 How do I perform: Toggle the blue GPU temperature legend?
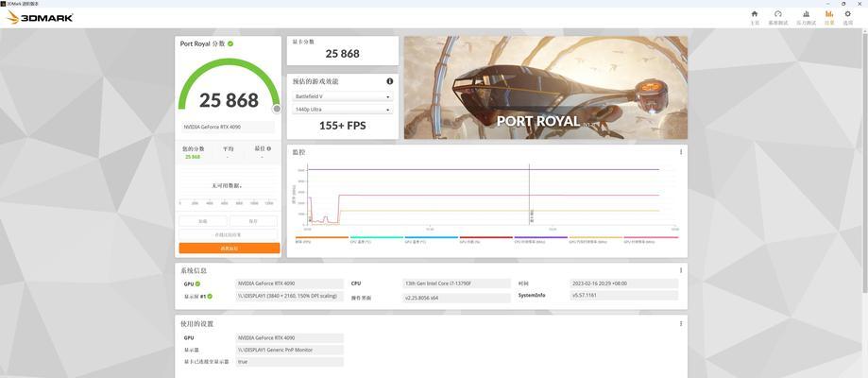pos(432,239)
